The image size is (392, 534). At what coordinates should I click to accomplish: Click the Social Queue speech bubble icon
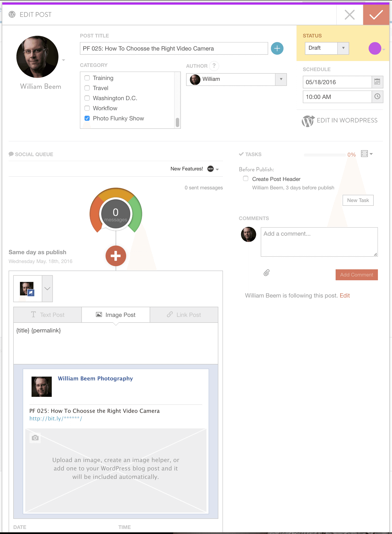(x=11, y=154)
